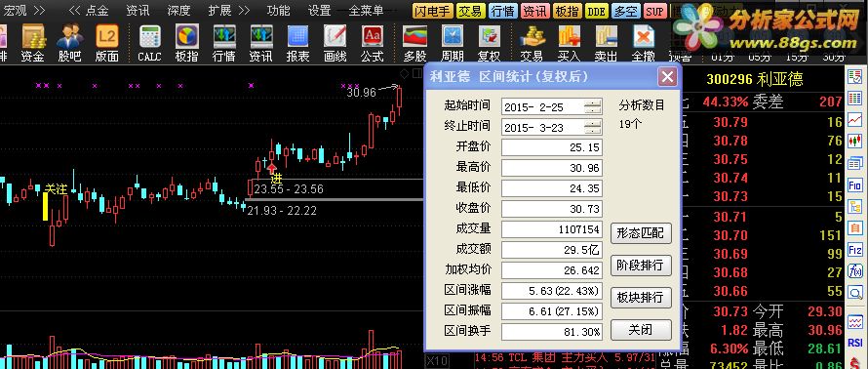868x369 pixels.
Task: Adjust the 终止时间 date spinner
Action: [592, 127]
